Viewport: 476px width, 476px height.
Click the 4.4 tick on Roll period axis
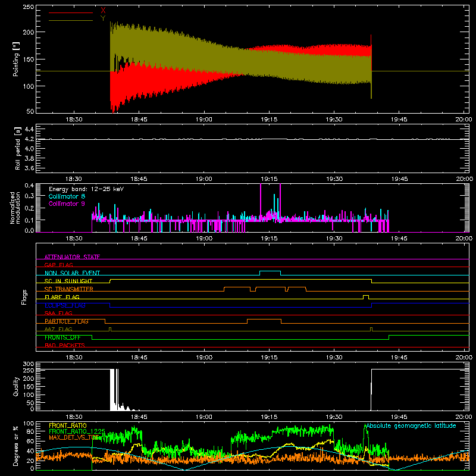29,129
